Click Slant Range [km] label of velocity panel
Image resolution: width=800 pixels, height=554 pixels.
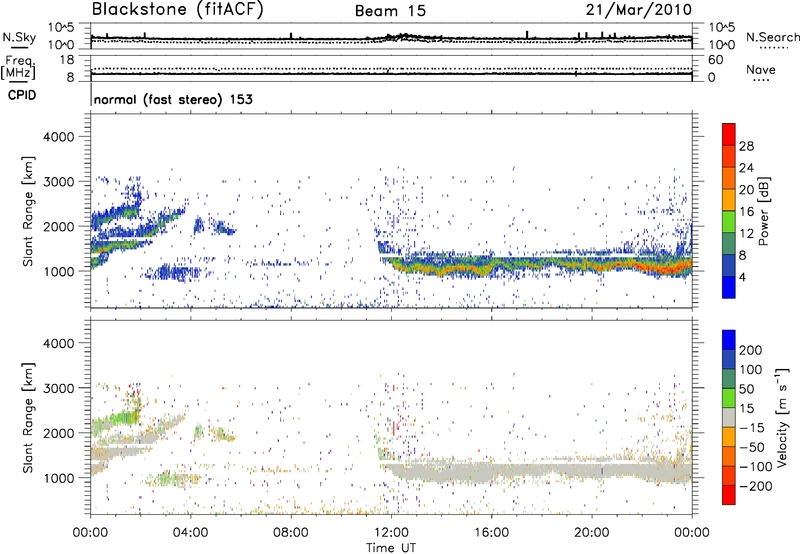tap(28, 418)
